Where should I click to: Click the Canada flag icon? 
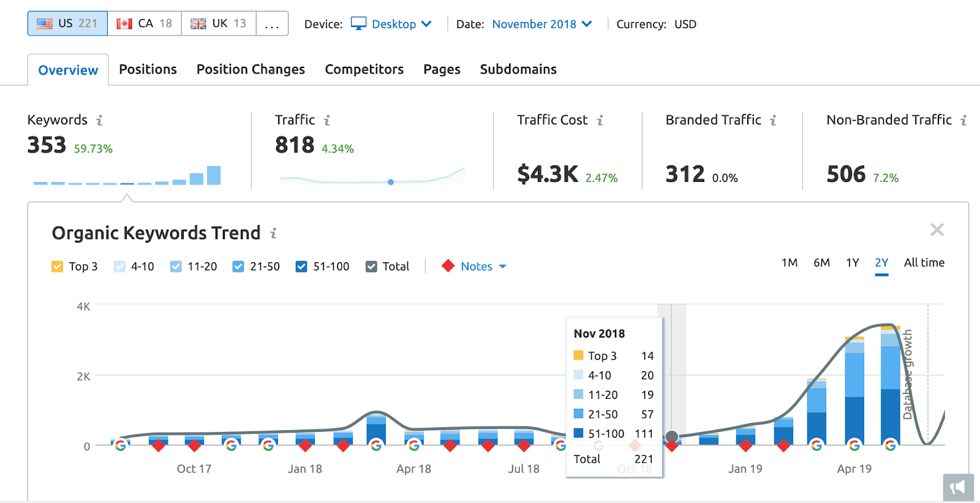point(124,24)
